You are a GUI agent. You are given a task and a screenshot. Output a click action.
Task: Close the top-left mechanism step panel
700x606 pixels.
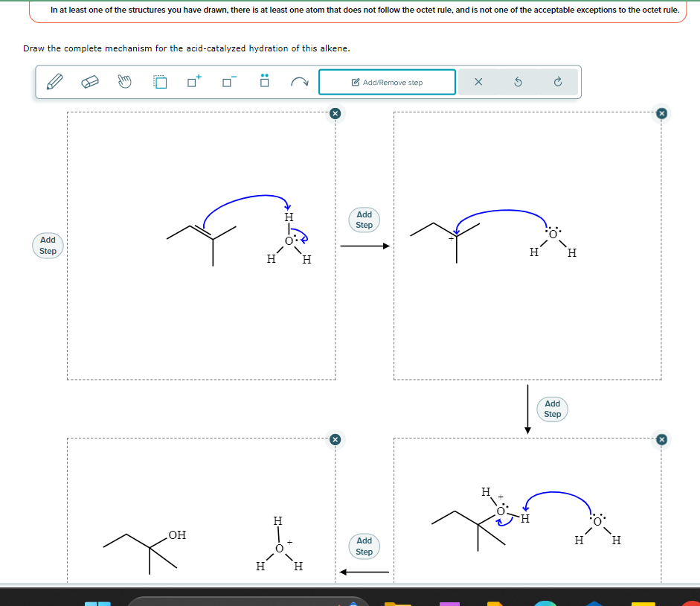tap(335, 113)
